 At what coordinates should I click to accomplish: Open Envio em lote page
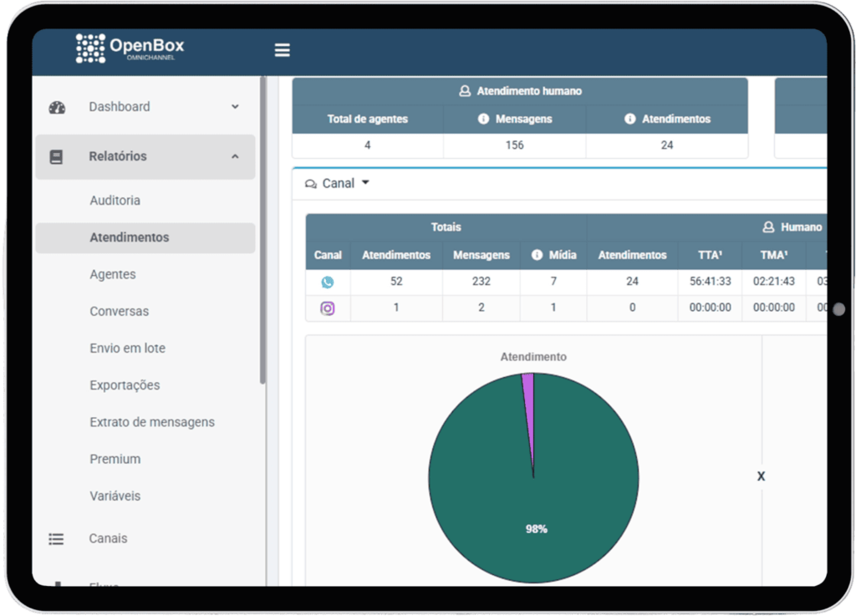pyautogui.click(x=128, y=349)
